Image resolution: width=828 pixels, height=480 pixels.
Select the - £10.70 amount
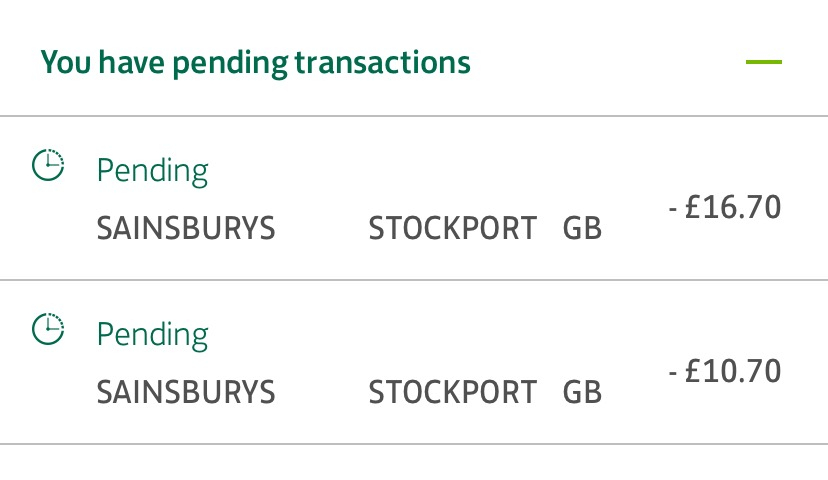point(725,371)
